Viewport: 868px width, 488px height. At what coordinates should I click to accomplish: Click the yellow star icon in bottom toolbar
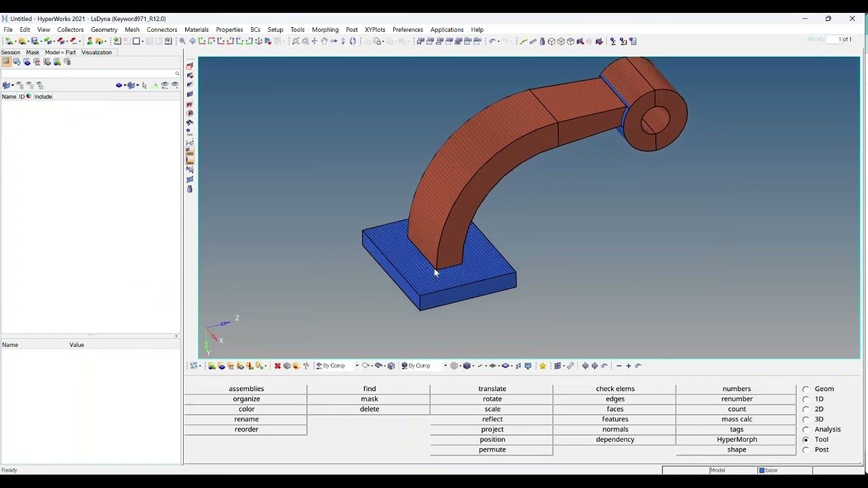coord(542,366)
